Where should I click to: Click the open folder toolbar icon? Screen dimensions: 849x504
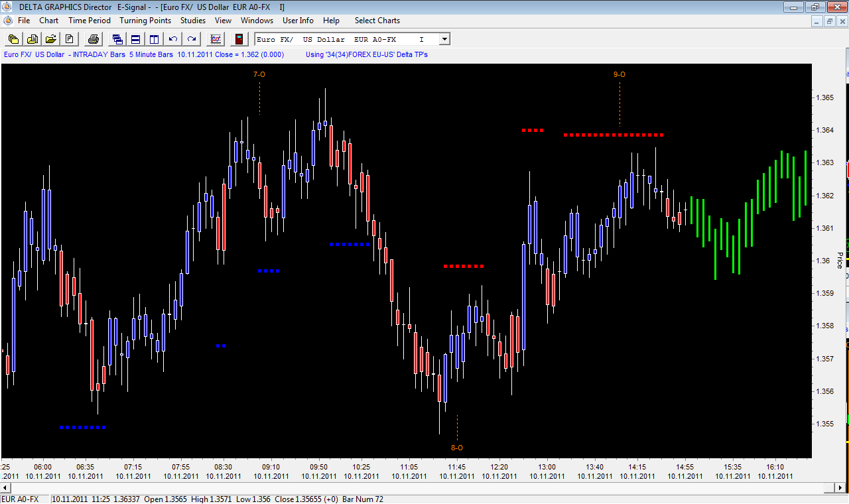(50, 39)
